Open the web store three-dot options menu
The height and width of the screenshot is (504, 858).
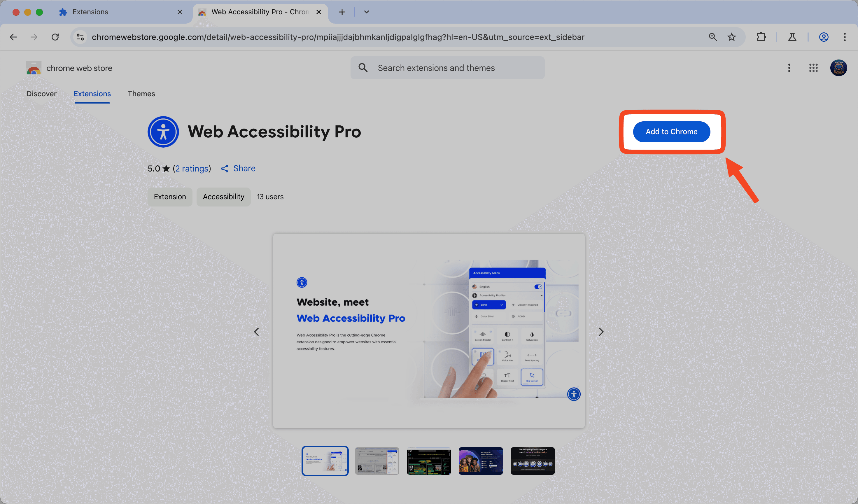click(789, 68)
